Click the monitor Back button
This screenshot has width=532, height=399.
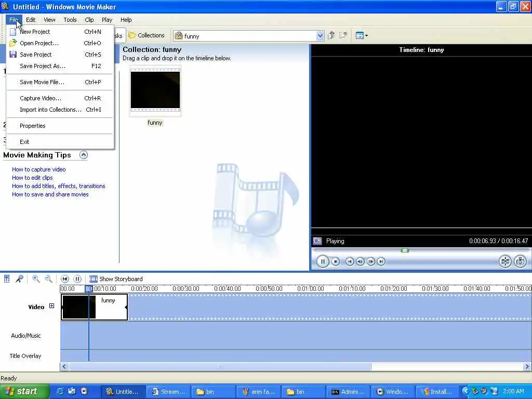coord(350,262)
